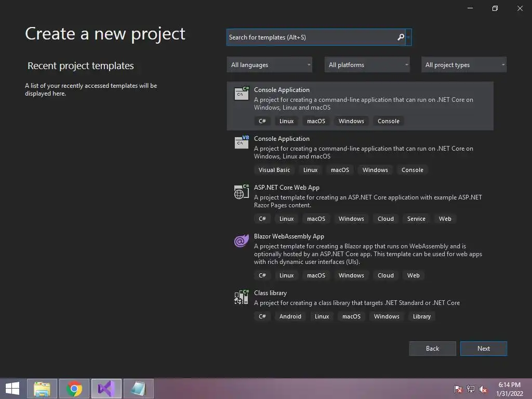Click the Back button
Image resolution: width=532 pixels, height=399 pixels.
pyautogui.click(x=432, y=349)
